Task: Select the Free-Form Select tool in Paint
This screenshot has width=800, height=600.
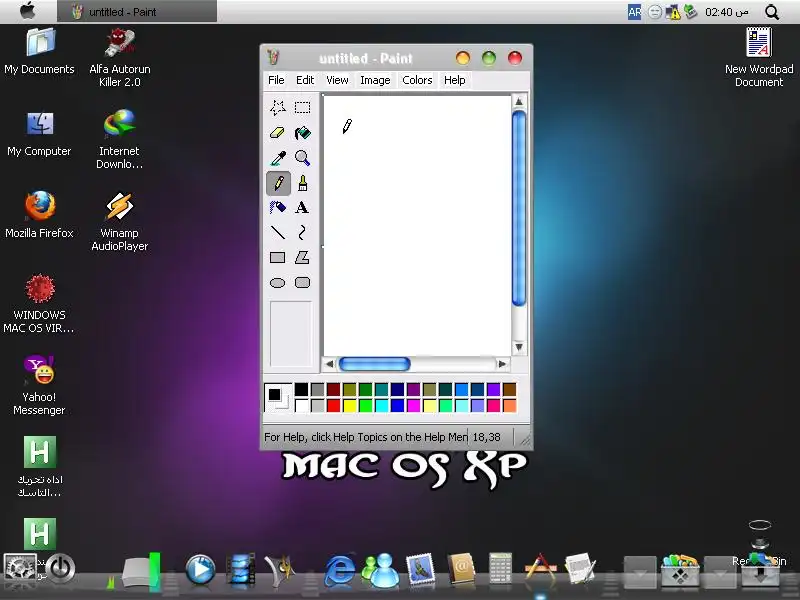Action: [x=278, y=108]
